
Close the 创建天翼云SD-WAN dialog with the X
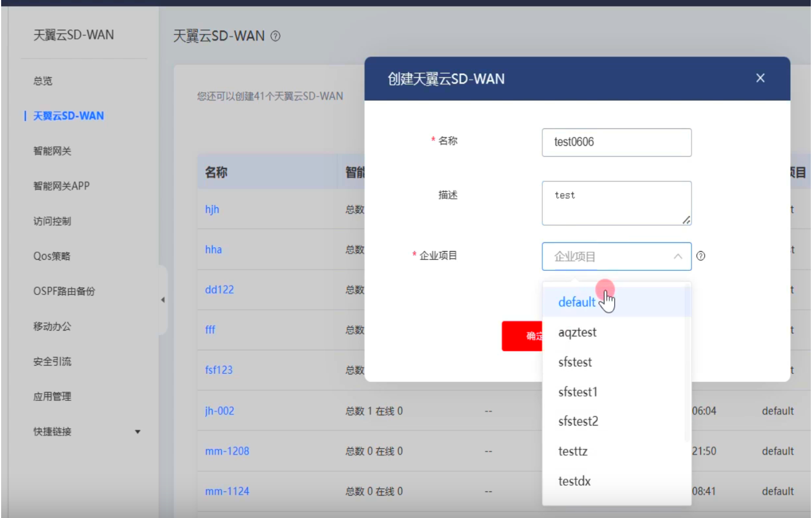[x=760, y=78]
